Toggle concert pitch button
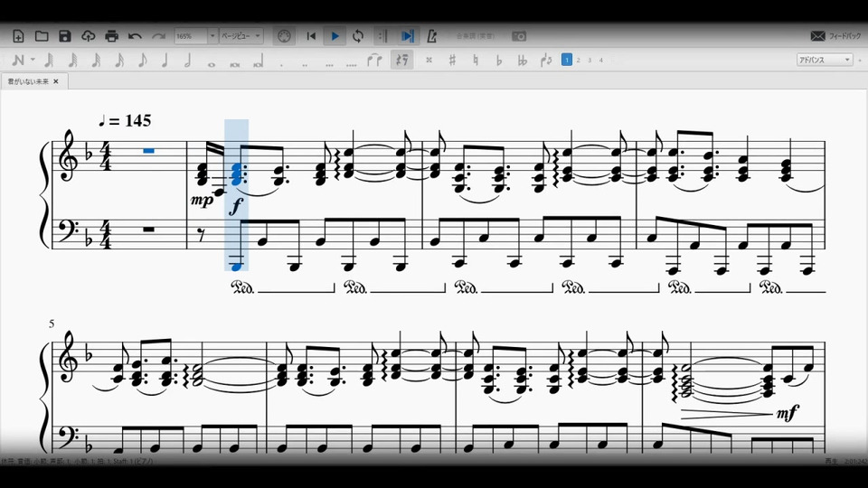 pos(475,36)
